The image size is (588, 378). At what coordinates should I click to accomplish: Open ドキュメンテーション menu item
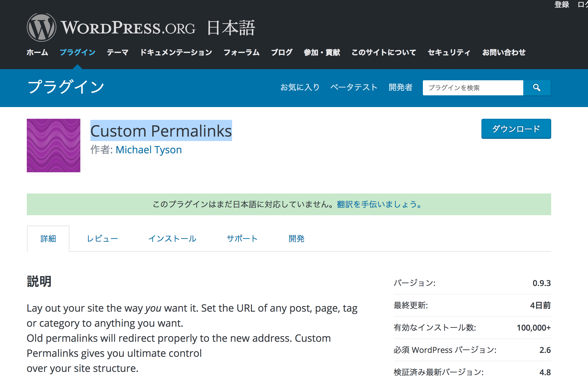pyautogui.click(x=176, y=52)
